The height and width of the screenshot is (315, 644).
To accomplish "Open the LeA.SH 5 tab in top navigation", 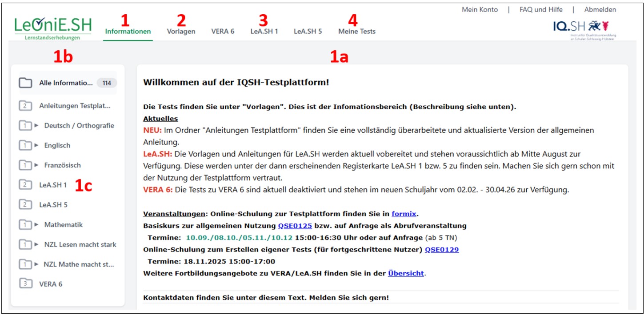I will (x=308, y=32).
